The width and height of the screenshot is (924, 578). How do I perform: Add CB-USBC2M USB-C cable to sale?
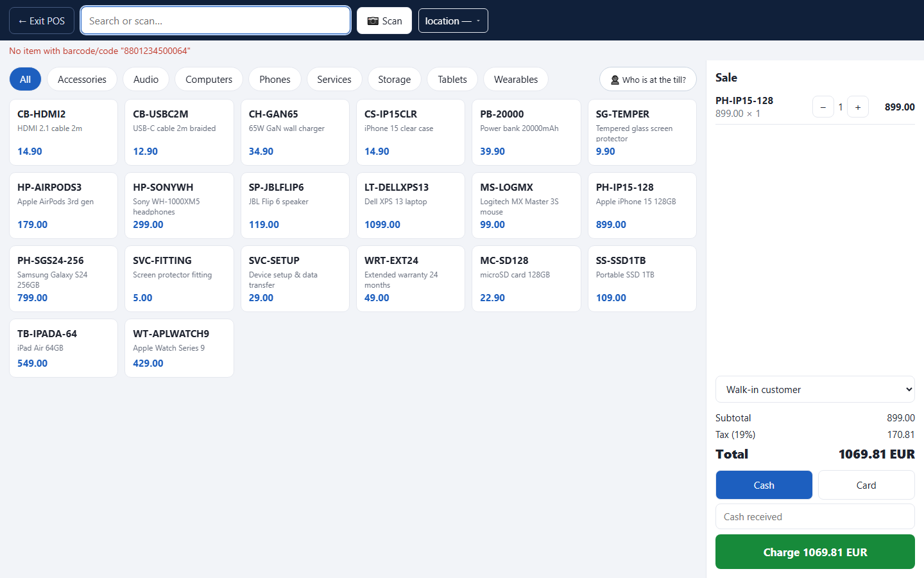tap(179, 132)
